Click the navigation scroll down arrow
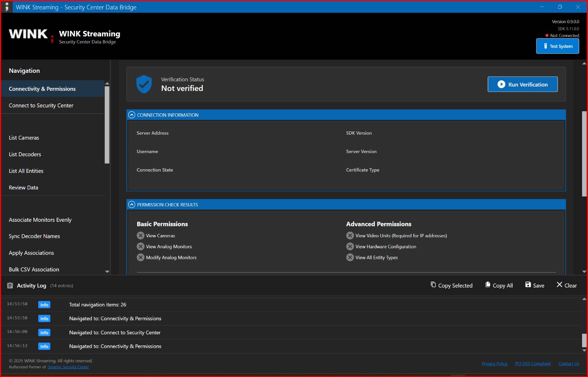588x377 pixels. [107, 272]
